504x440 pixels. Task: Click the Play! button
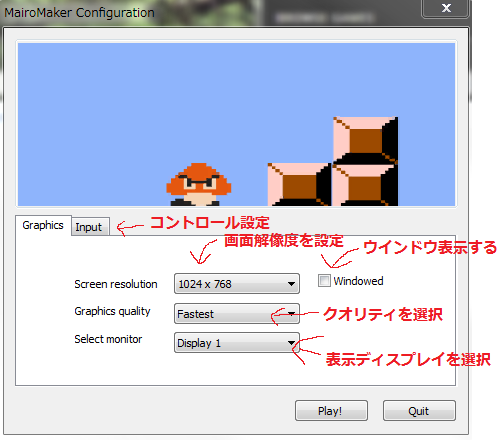[331, 411]
